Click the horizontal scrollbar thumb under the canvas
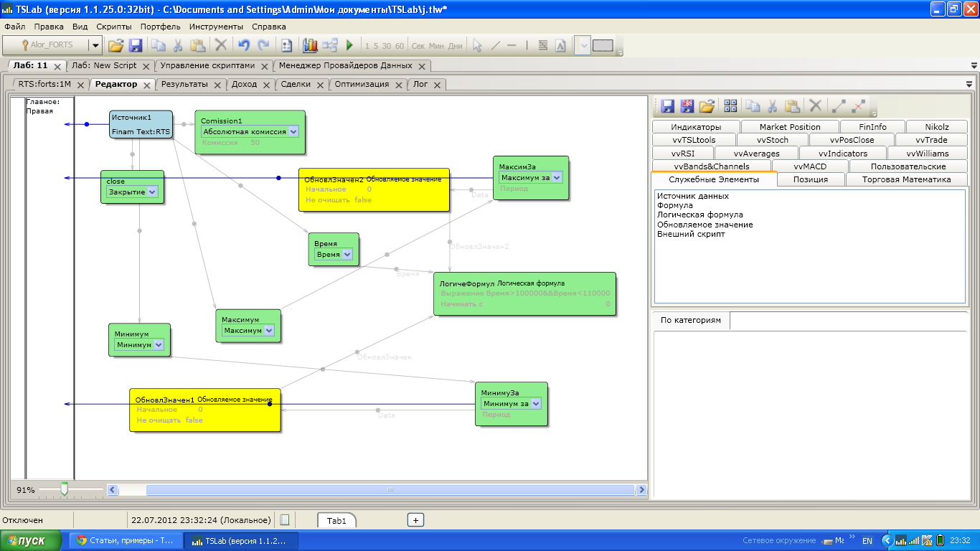The image size is (980, 551). coord(390,490)
